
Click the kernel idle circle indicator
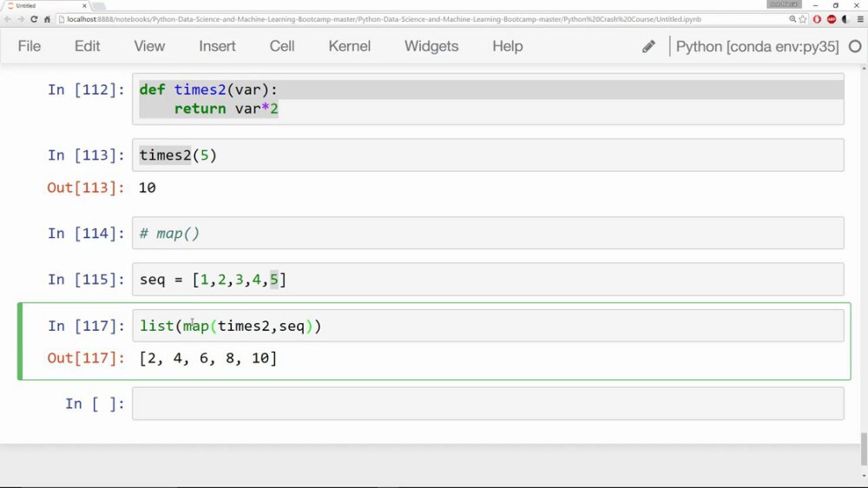point(855,47)
